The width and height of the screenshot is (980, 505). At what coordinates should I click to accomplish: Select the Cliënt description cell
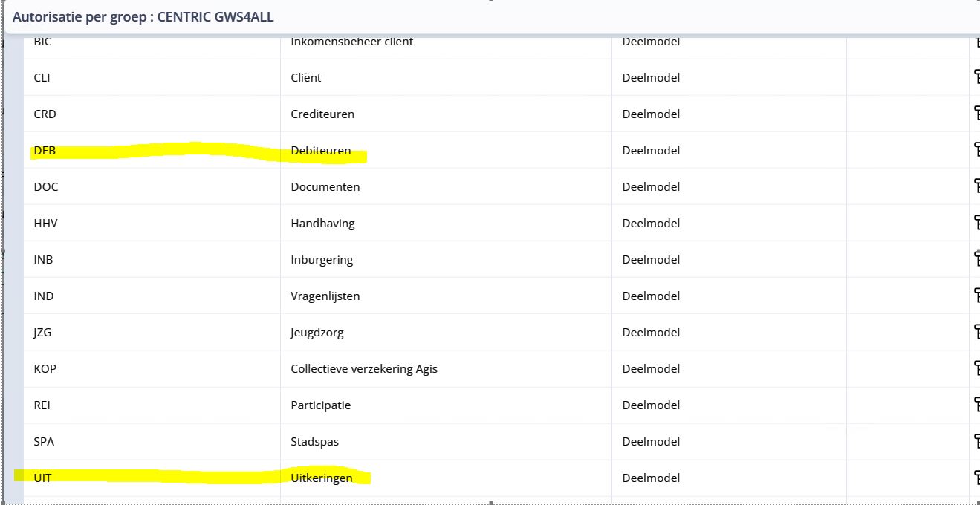point(446,77)
